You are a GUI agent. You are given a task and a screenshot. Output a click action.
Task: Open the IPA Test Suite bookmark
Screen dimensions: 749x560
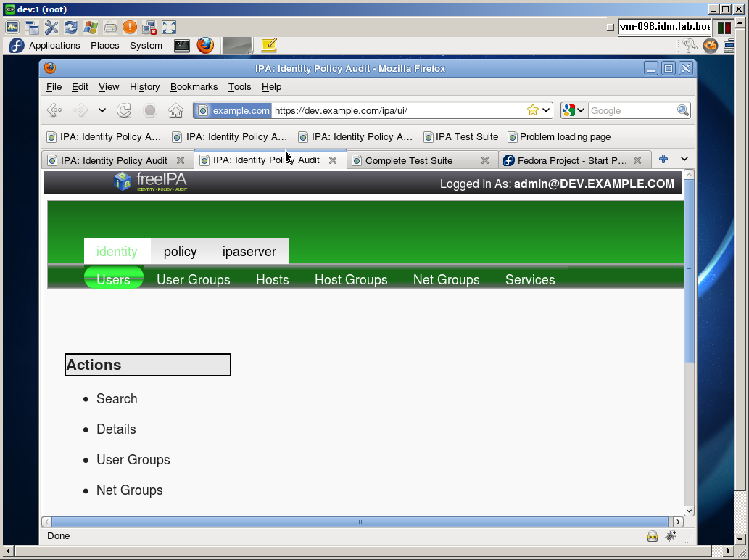[x=466, y=136]
